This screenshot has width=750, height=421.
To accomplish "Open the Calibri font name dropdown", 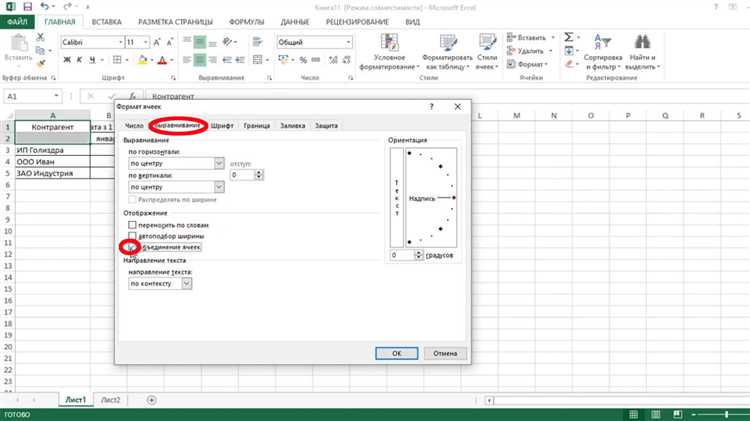I will click(121, 43).
